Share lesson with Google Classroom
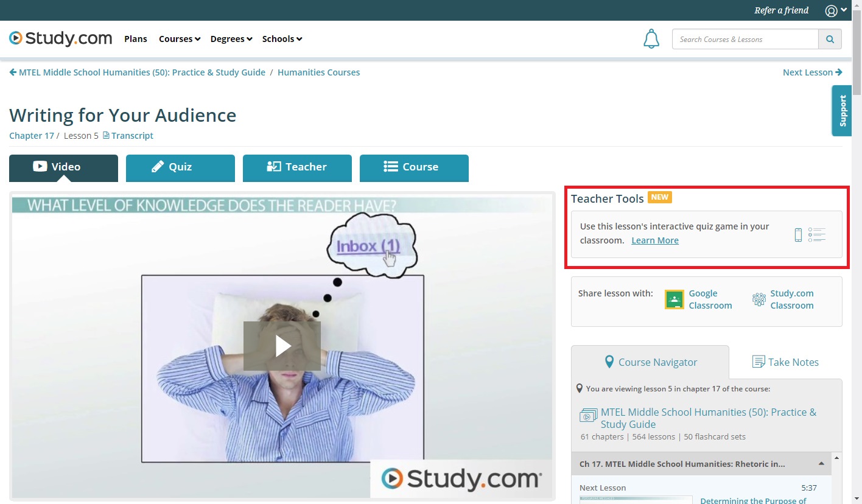Image resolution: width=862 pixels, height=504 pixels. [710, 299]
